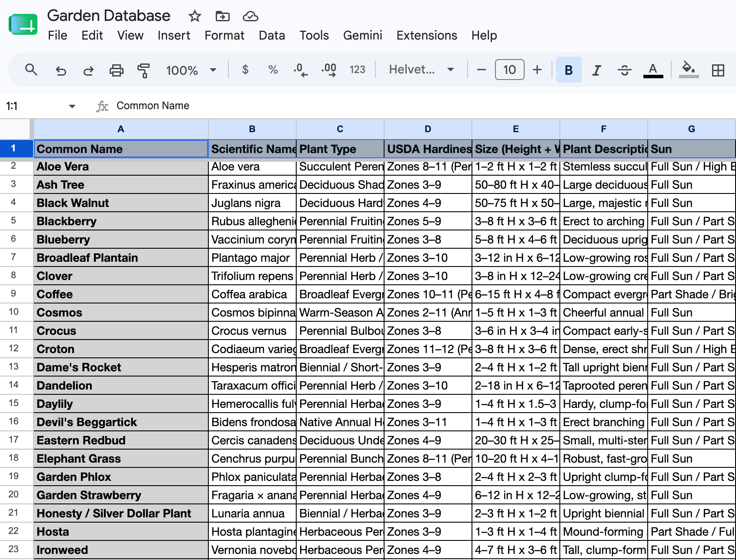The image size is (736, 560).
Task: Open the Extensions menu
Action: [427, 35]
